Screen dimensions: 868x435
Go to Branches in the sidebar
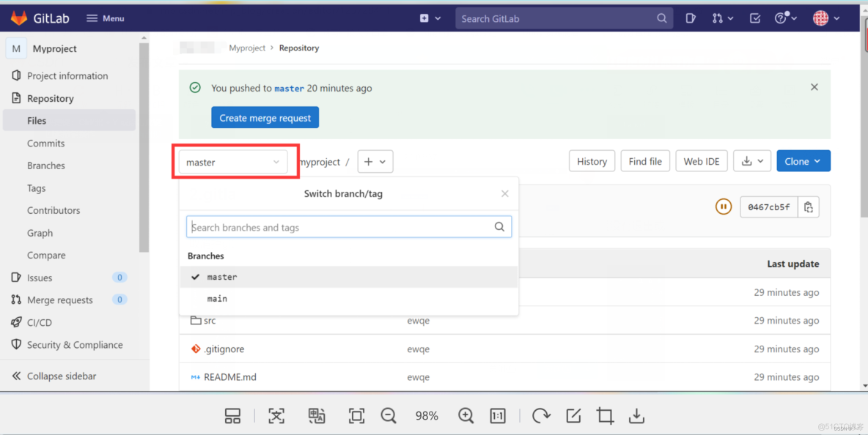[46, 166]
